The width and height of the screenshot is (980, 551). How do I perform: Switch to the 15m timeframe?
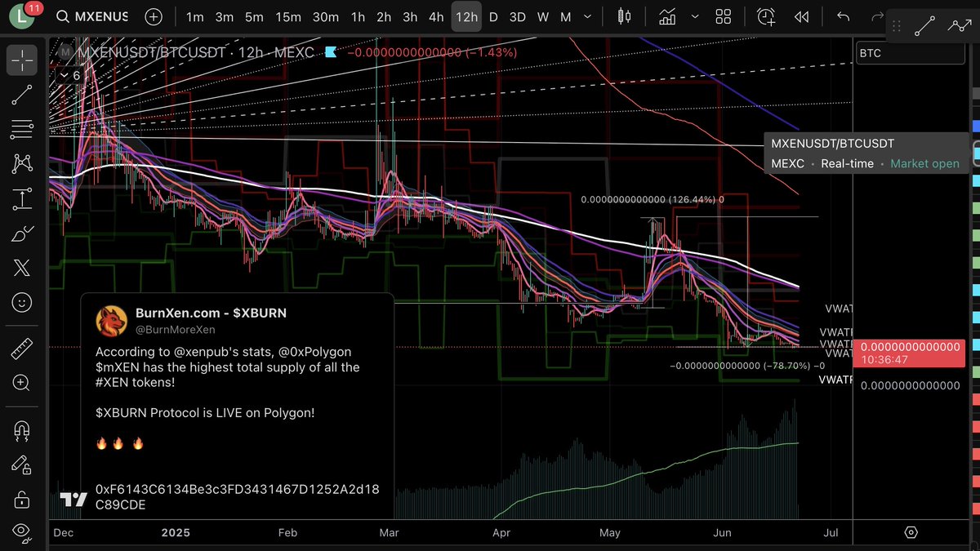click(x=287, y=16)
